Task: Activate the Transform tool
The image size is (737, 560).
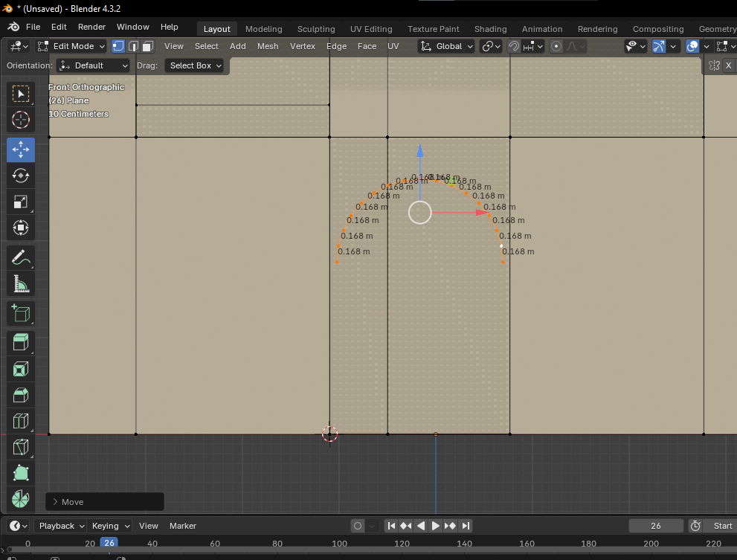Action: [x=21, y=228]
